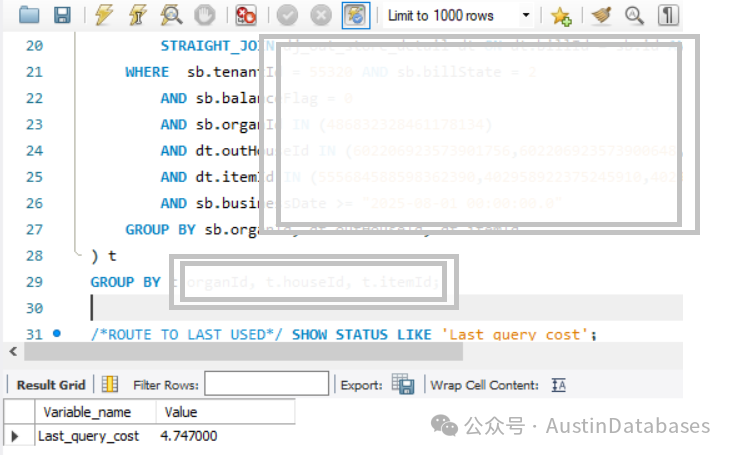The height and width of the screenshot is (455, 732).
Task: Select the Result Grid label
Action: pos(51,385)
